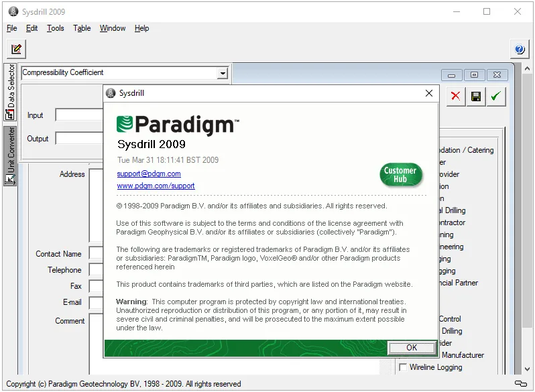The image size is (535, 392).
Task: Open the blue help question mark icon
Action: (520, 50)
